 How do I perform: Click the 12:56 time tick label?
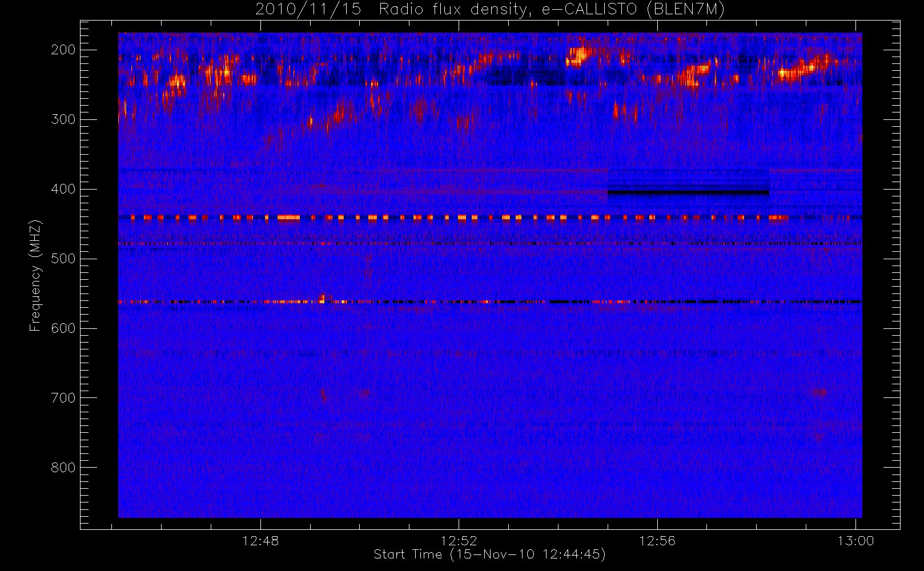(657, 541)
